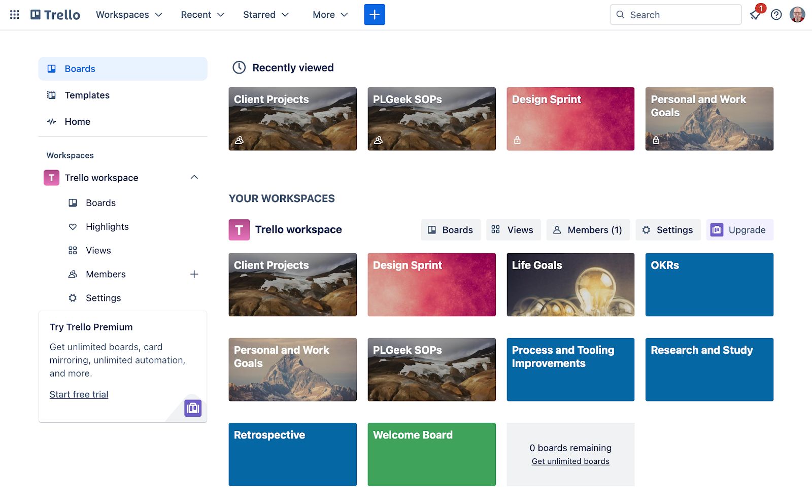The width and height of the screenshot is (812, 504).
Task: Collapse the Trello workspace section chevron
Action: (x=194, y=177)
